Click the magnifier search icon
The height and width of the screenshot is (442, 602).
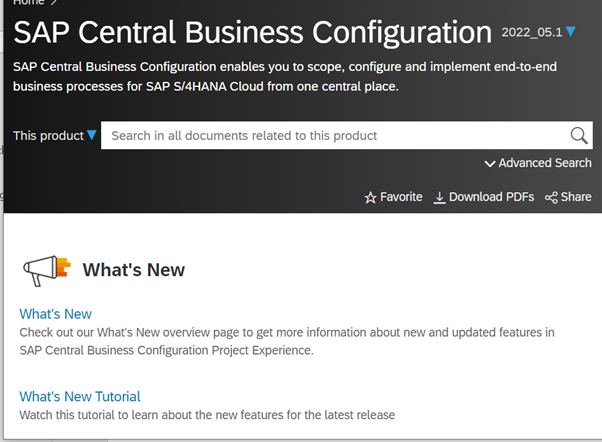click(x=579, y=136)
